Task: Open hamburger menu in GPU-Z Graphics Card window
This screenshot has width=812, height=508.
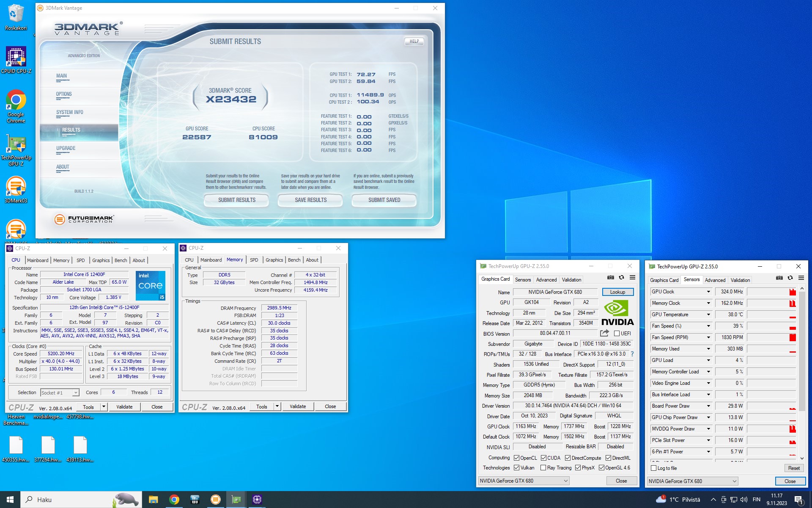Action: [x=632, y=278]
